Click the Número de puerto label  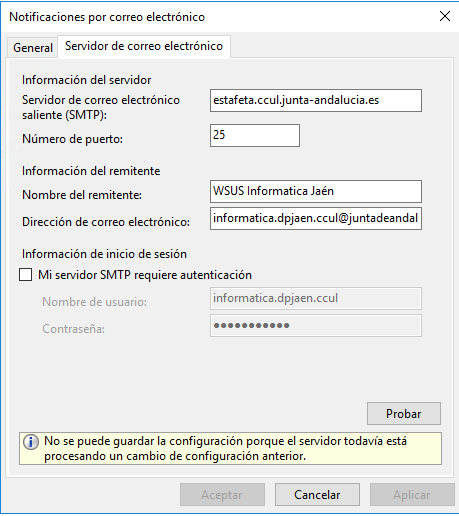[x=72, y=139]
